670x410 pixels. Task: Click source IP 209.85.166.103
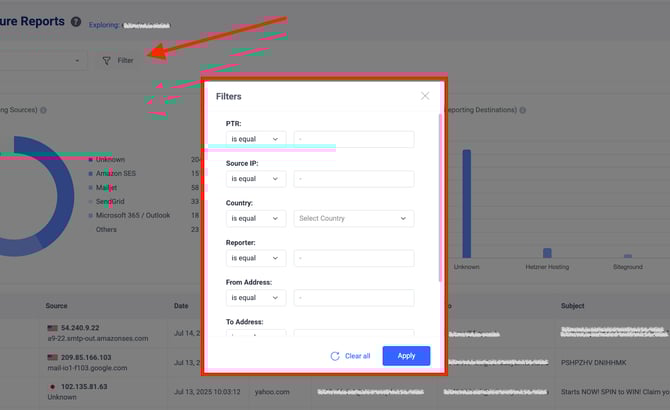[86, 357]
